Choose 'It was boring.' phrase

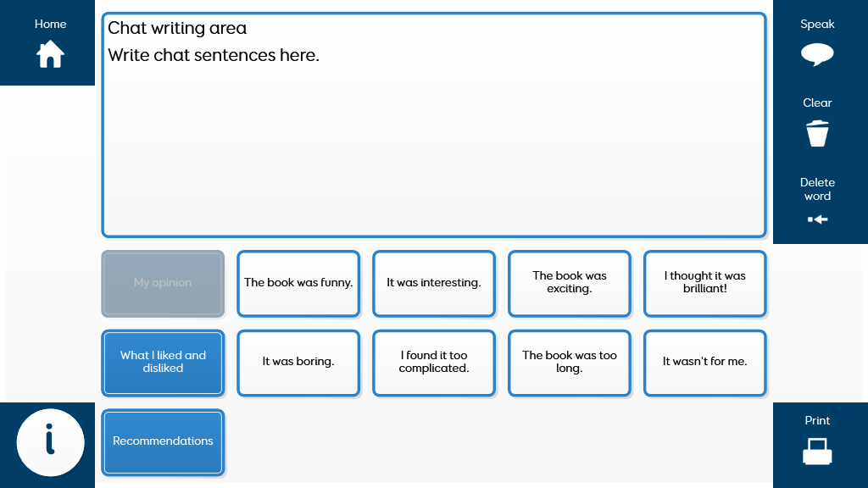click(x=298, y=362)
